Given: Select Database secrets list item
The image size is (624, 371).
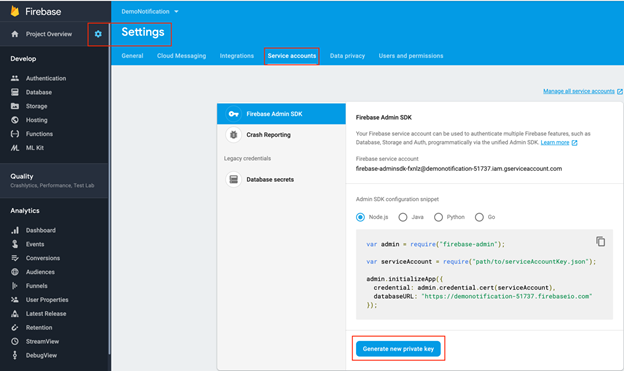Looking at the screenshot, I should pyautogui.click(x=281, y=180).
